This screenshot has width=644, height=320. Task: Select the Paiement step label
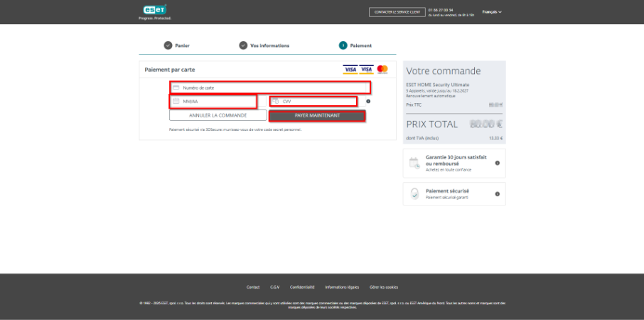360,46
